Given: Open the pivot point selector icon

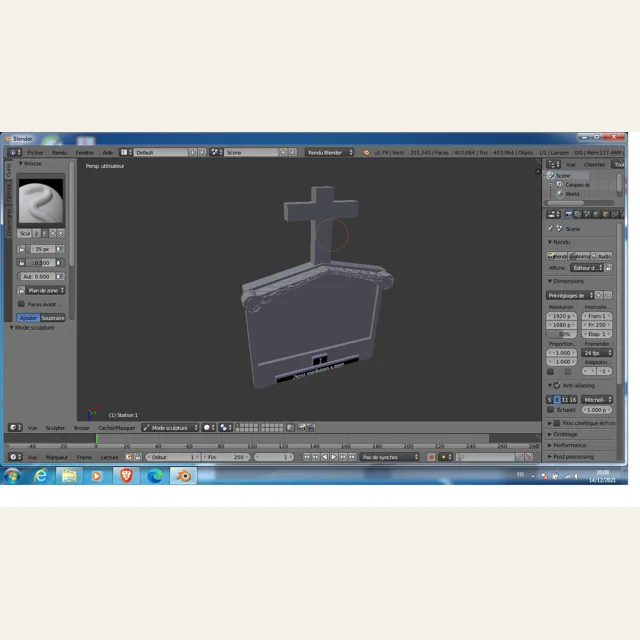Looking at the screenshot, I should (x=224, y=427).
